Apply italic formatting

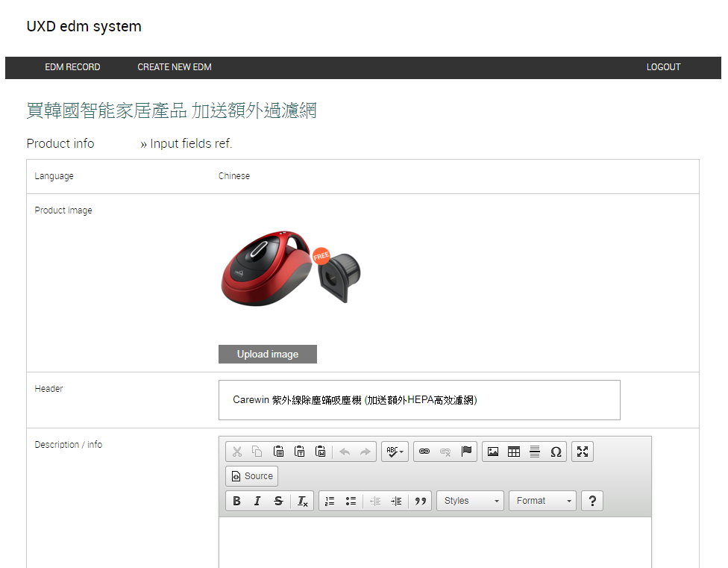click(257, 501)
